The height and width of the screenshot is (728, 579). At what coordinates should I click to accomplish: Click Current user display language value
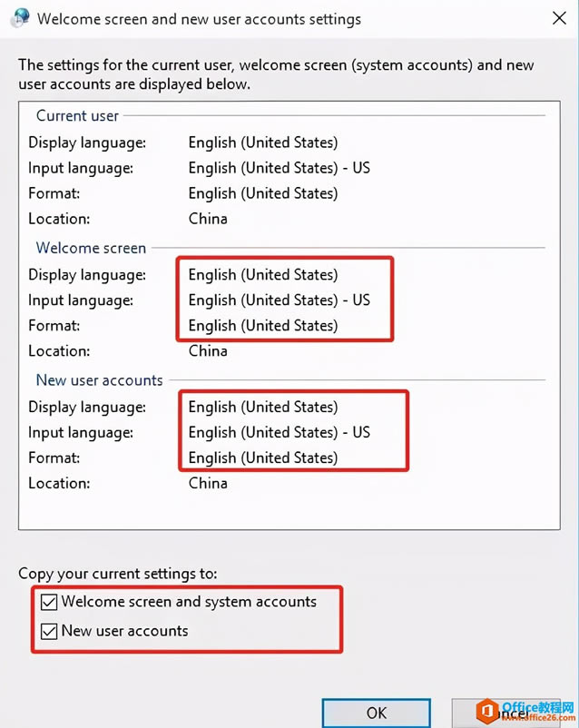point(263,143)
